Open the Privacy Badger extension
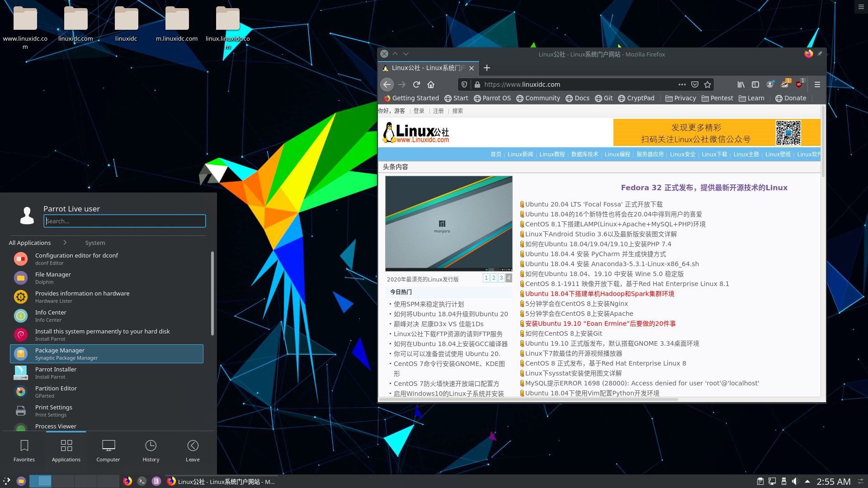This screenshot has height=488, width=868. point(784,84)
